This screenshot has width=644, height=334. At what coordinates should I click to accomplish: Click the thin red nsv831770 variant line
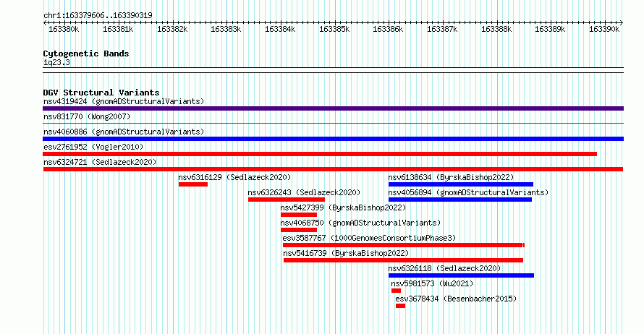click(333, 123)
